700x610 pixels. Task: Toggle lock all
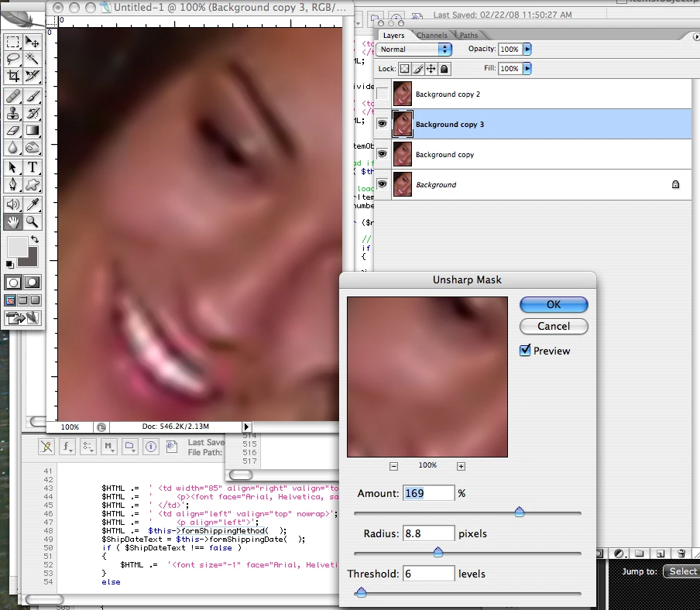tap(444, 68)
